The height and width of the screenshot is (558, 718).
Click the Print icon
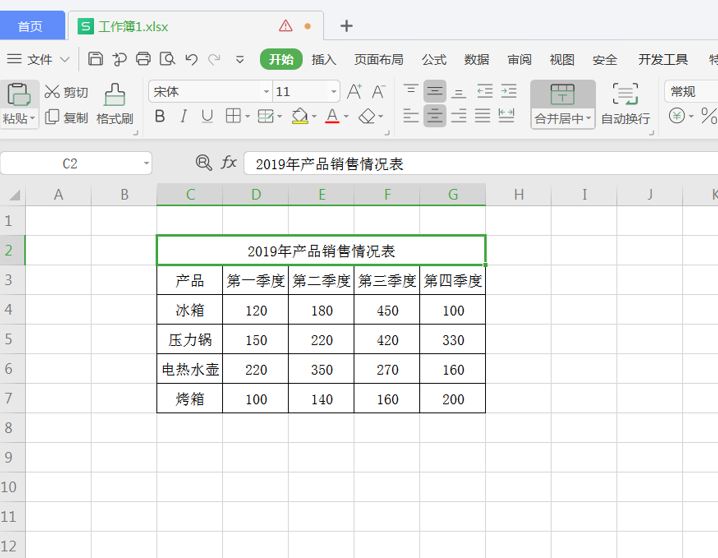click(143, 59)
